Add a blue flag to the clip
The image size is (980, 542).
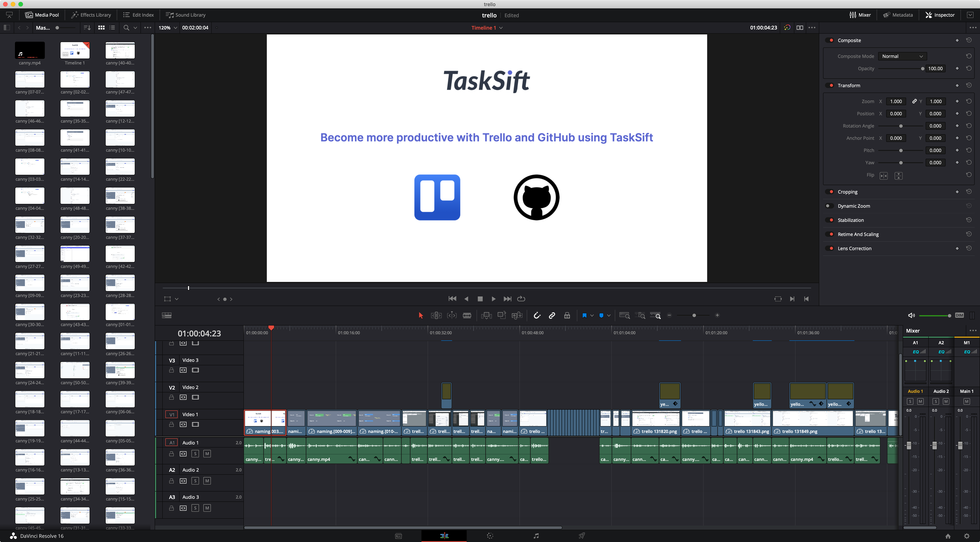pyautogui.click(x=584, y=316)
